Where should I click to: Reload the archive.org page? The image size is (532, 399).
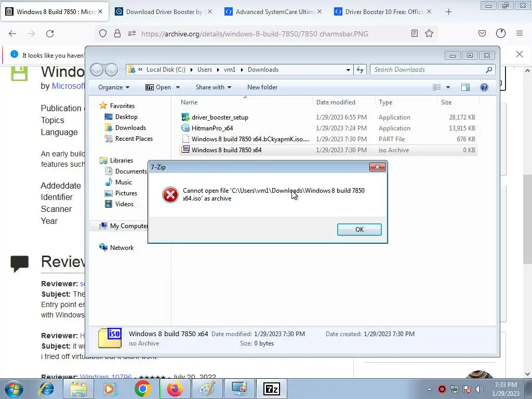(50, 34)
